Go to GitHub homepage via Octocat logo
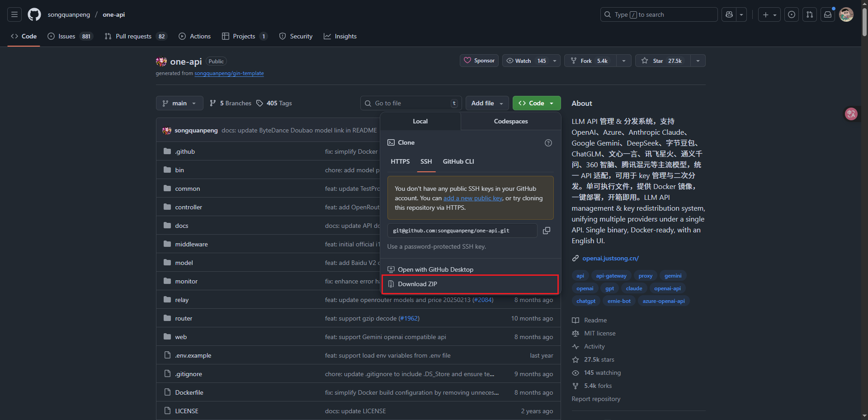This screenshot has width=868, height=420. click(34, 14)
